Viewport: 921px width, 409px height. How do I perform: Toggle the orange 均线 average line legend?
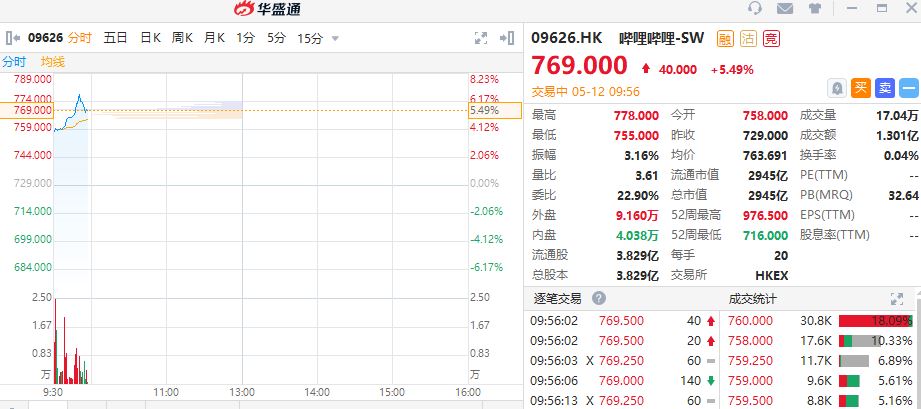pyautogui.click(x=53, y=62)
